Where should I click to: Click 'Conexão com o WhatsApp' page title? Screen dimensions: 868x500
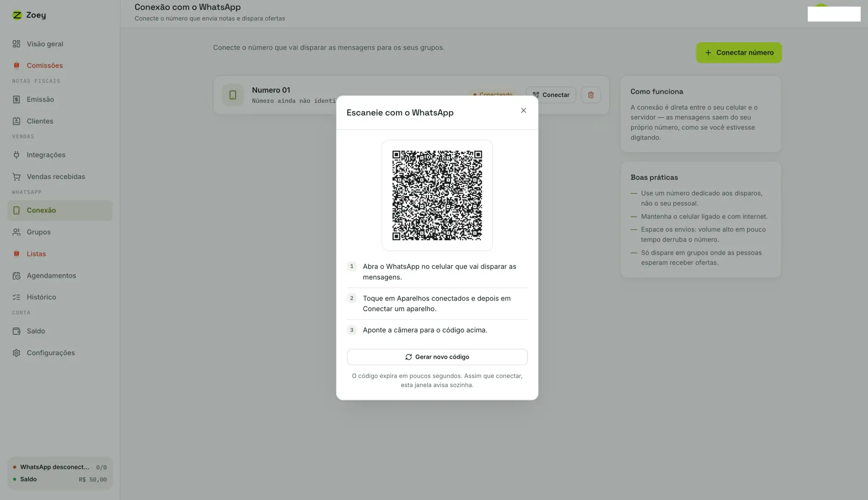[x=187, y=7]
